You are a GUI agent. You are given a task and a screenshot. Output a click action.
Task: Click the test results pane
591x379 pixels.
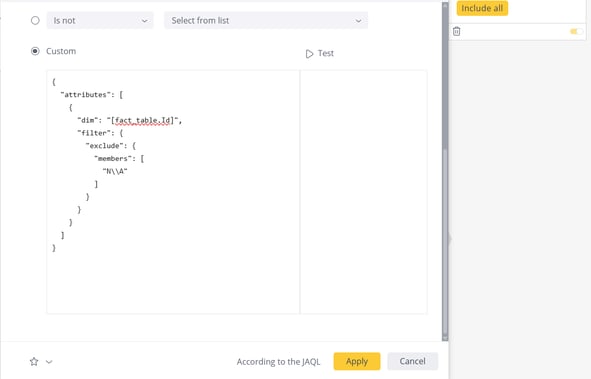(x=364, y=192)
